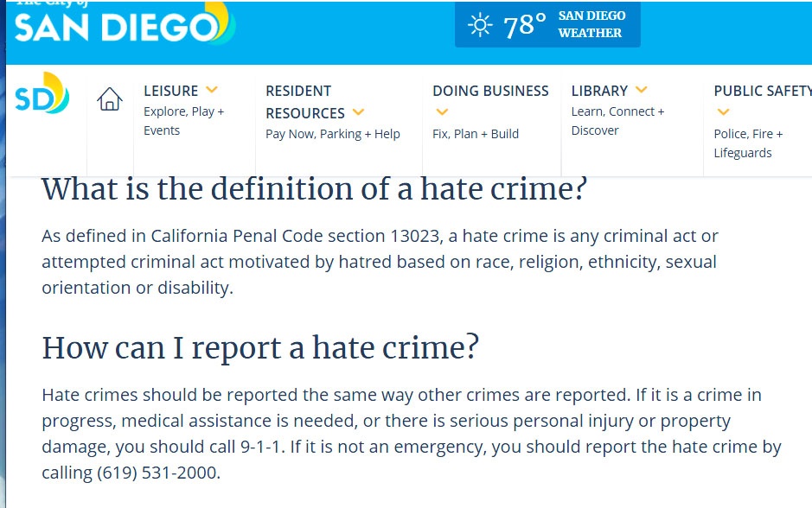
Task: Click the 'How can I report a hate crime?' heading
Action: tap(260, 347)
